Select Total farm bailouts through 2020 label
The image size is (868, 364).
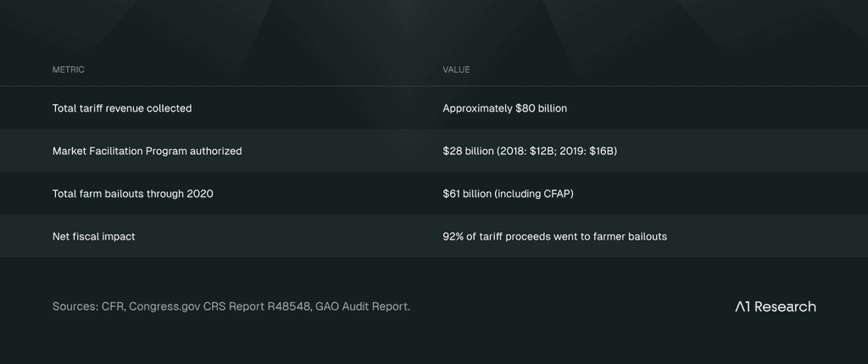pos(132,194)
